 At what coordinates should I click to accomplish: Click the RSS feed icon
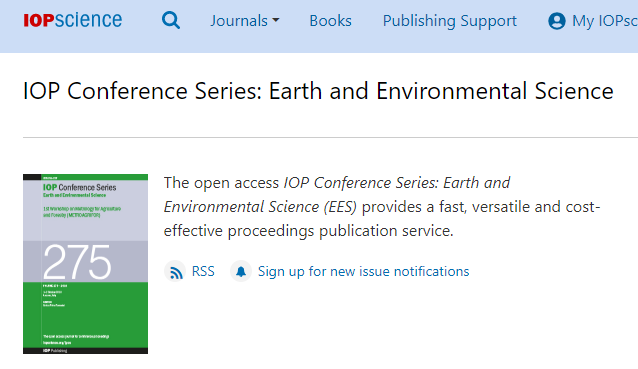coord(175,271)
